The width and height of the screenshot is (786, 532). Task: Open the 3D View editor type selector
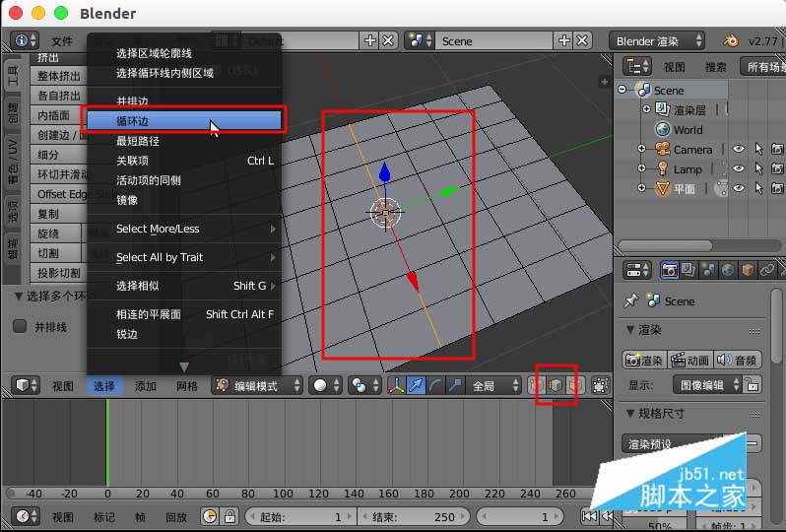click(x=25, y=385)
